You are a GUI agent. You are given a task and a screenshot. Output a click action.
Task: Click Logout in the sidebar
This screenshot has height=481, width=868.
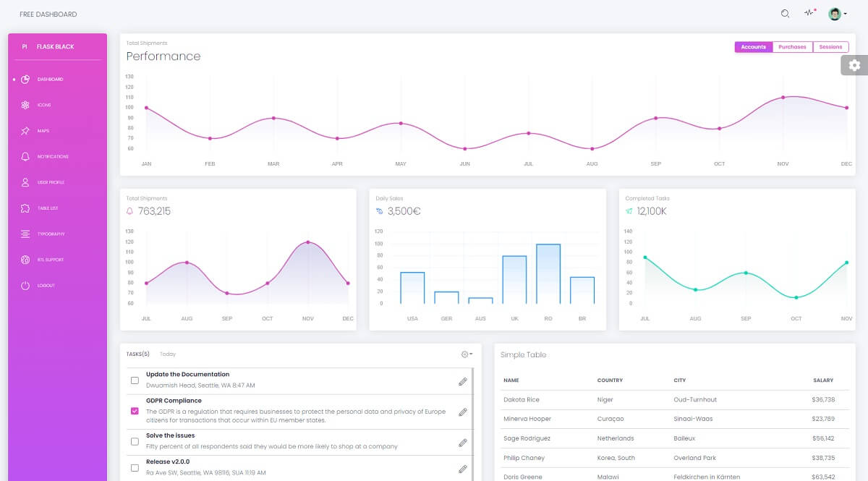46,285
